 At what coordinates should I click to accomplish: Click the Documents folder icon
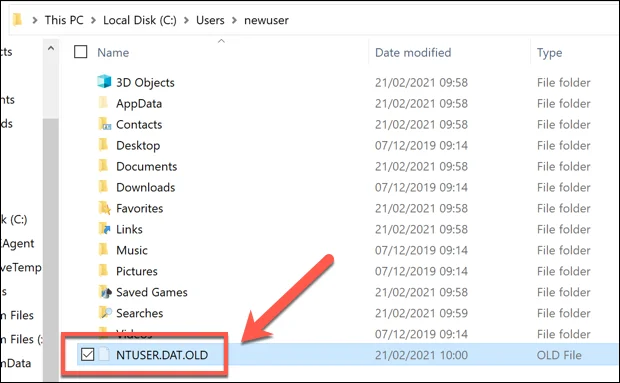coord(103,166)
